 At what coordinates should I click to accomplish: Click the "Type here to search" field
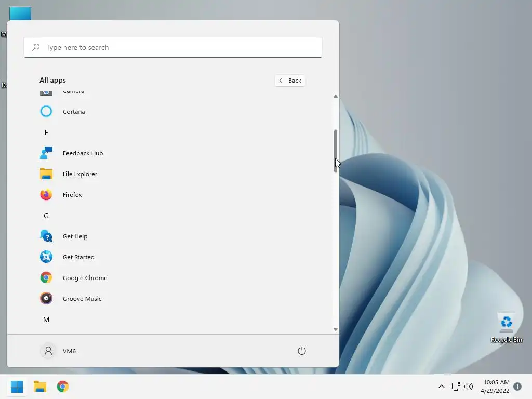(173, 47)
